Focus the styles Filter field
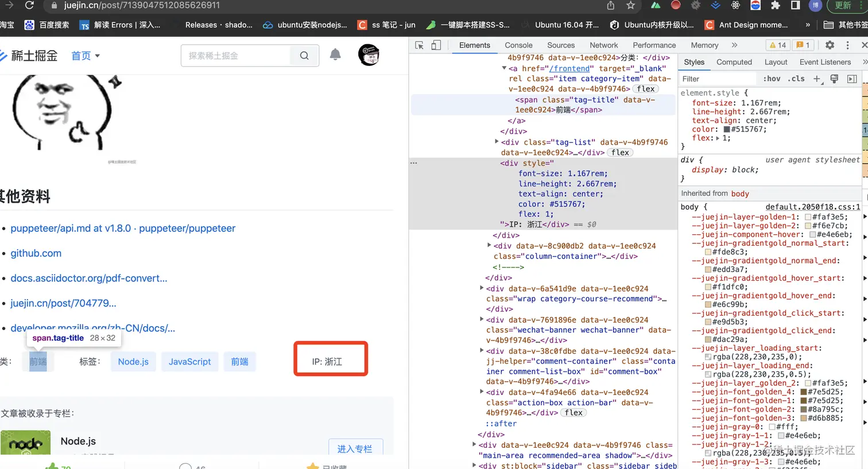 coord(718,79)
